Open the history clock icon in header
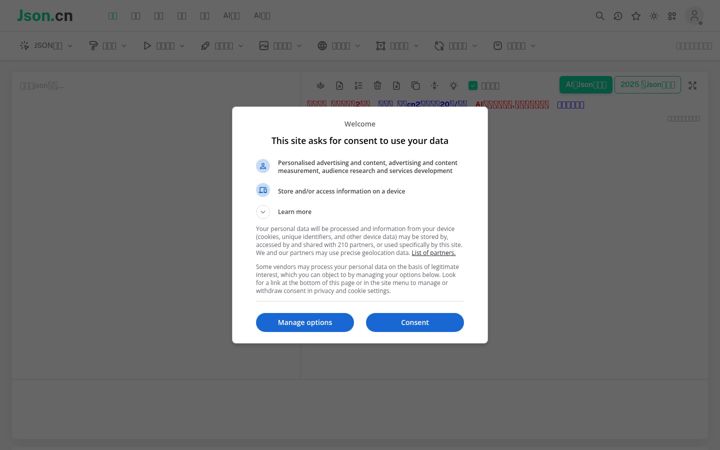720x450 pixels. click(618, 16)
